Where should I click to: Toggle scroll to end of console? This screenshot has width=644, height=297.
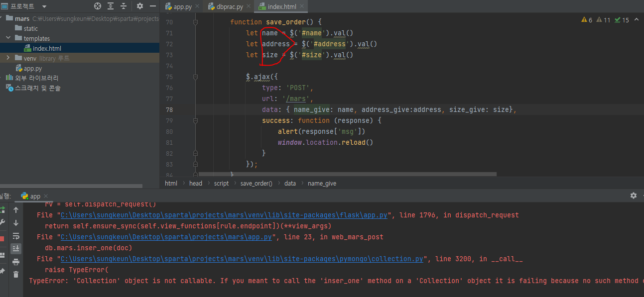pos(16,248)
